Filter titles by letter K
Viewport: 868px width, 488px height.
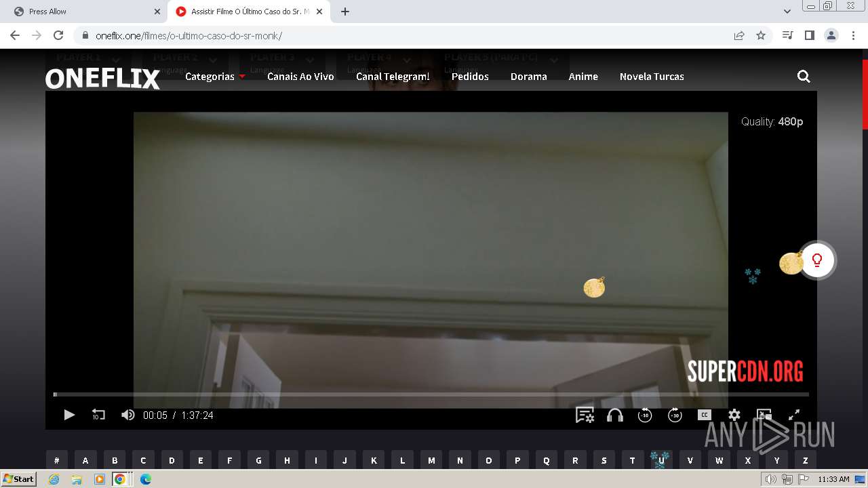[374, 460]
